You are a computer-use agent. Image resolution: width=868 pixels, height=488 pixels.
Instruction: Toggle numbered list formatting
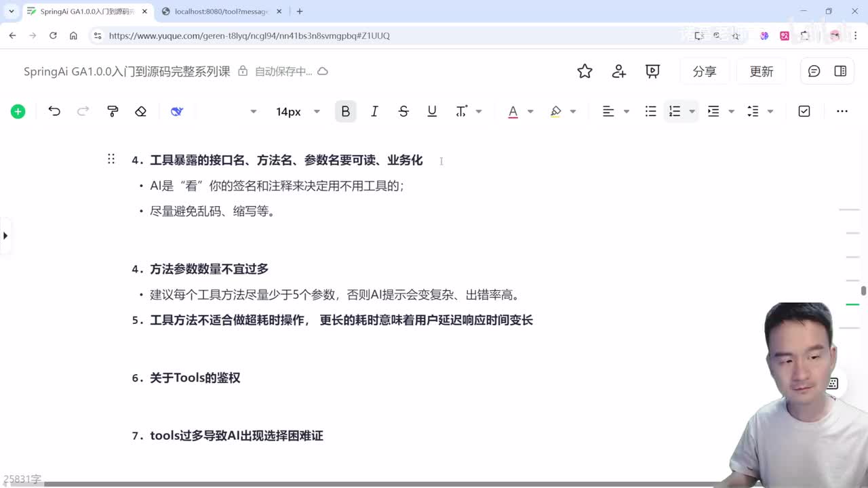pos(674,112)
